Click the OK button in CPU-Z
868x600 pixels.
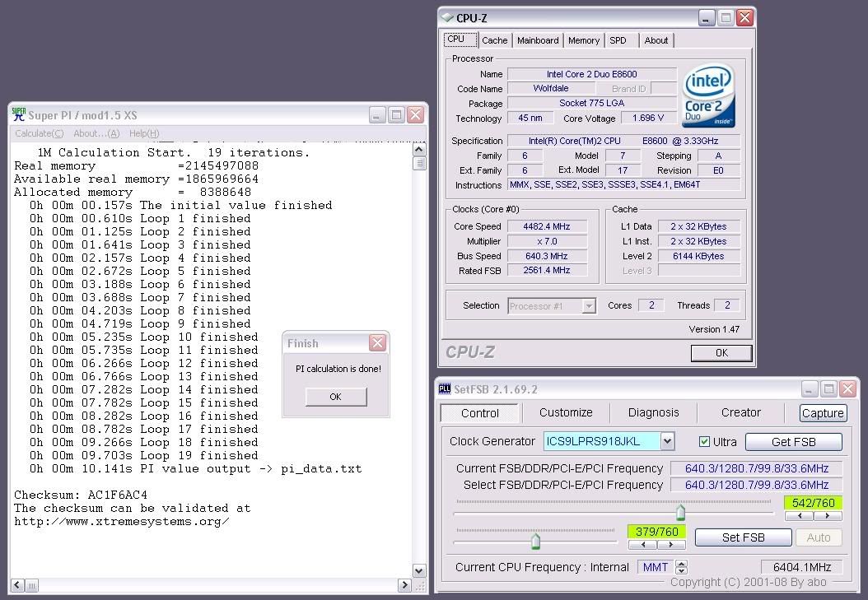[721, 353]
